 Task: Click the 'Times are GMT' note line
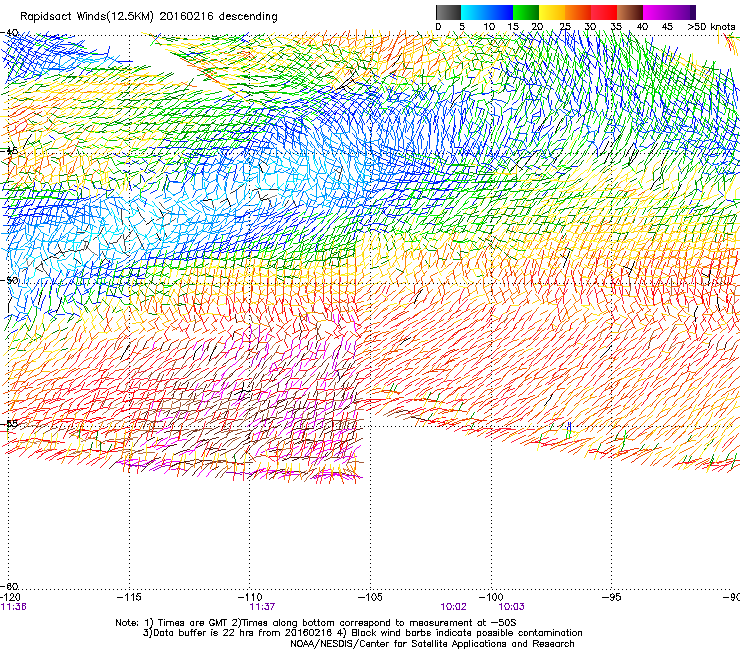[x=316, y=623]
